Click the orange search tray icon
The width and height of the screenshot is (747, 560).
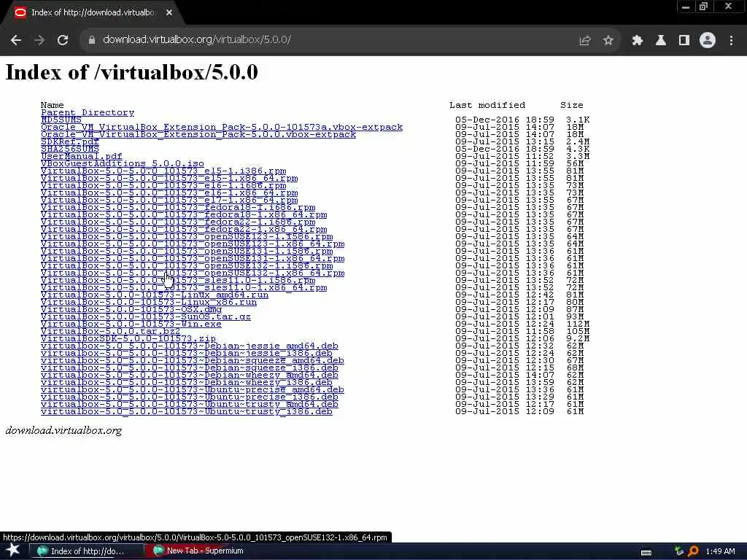[x=693, y=551]
